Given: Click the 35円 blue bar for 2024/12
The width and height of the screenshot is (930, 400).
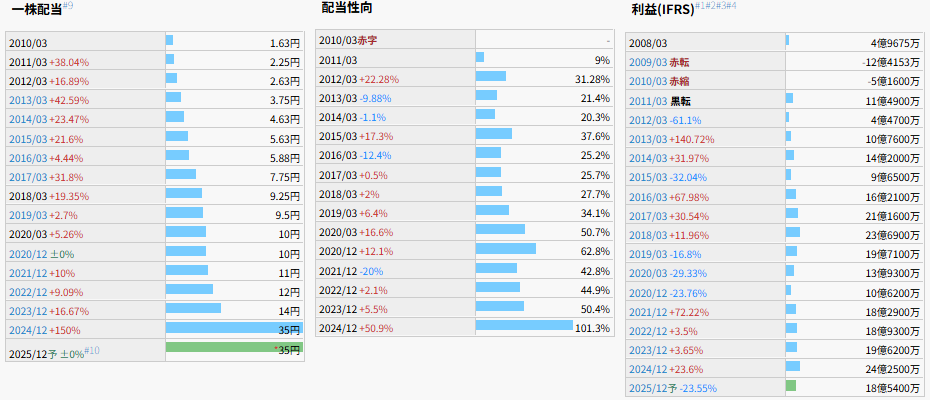Looking at the screenshot, I should tap(233, 328).
